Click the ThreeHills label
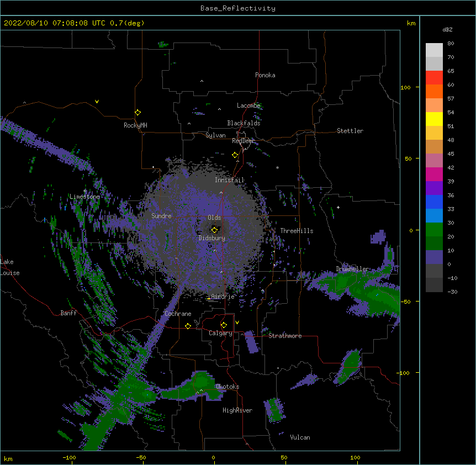 [297, 231]
